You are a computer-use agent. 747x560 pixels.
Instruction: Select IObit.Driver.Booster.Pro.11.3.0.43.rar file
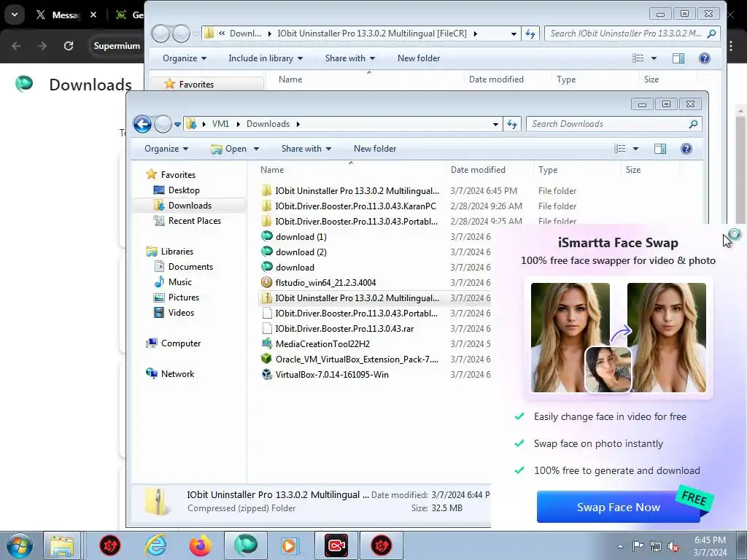coord(344,329)
